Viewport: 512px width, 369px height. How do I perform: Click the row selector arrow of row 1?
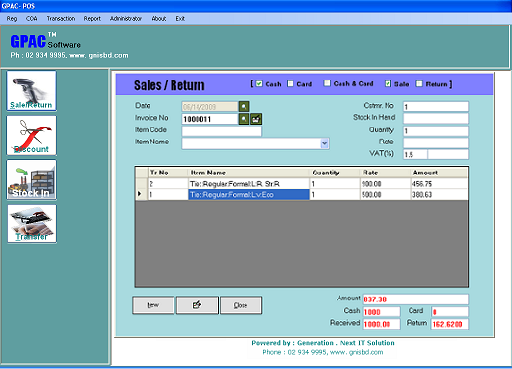tap(142, 195)
